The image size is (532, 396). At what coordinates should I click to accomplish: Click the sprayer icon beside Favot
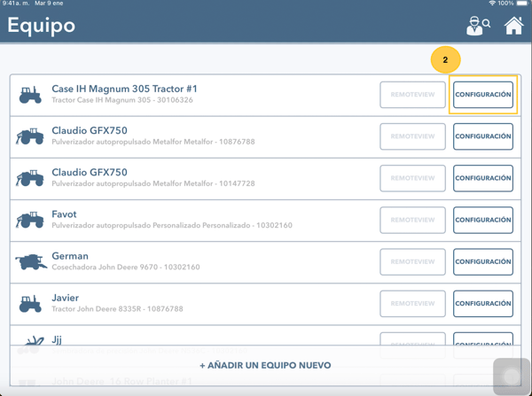(30, 220)
